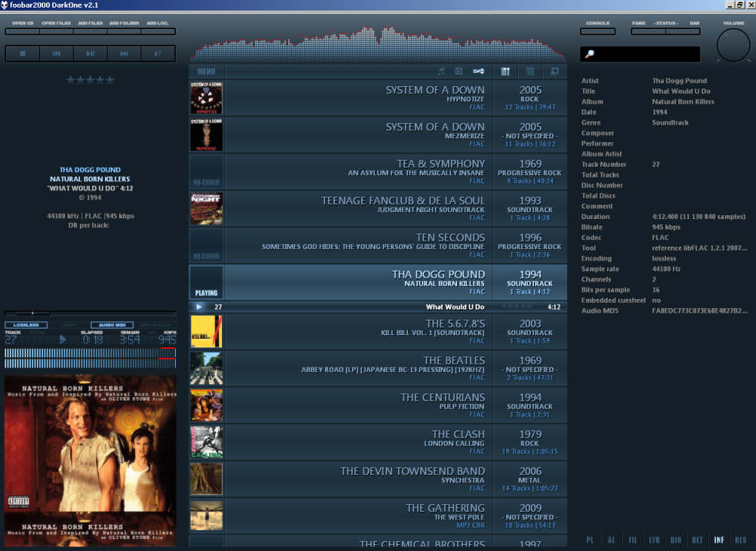This screenshot has width=756, height=551.
Task: Click the Genre value Soundtrack
Action: tap(670, 123)
